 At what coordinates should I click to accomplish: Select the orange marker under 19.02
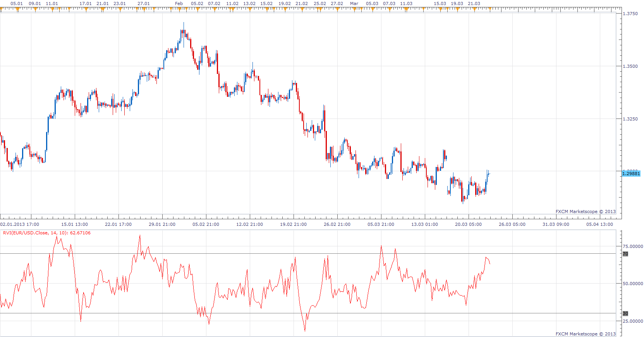285,10
